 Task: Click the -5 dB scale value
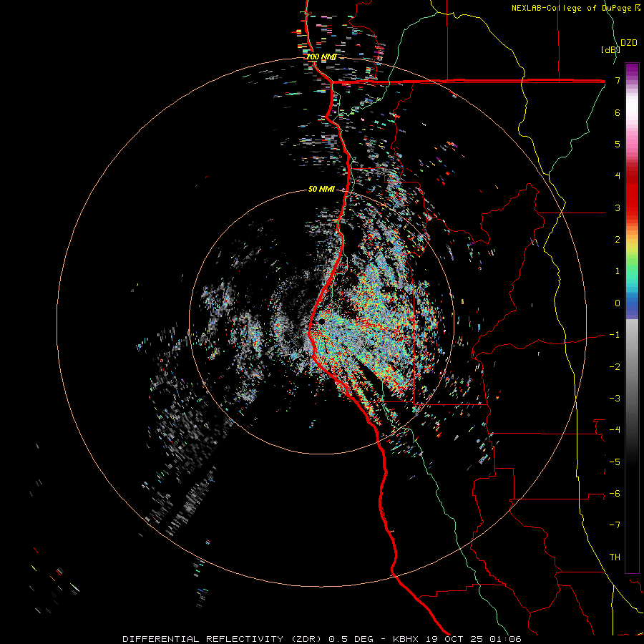coord(615,462)
